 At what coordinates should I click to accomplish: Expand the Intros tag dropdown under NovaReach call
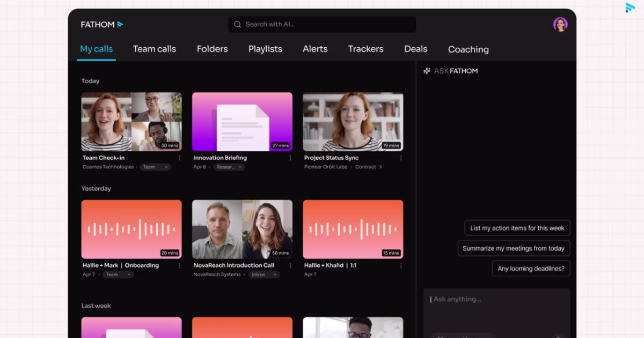(x=265, y=274)
